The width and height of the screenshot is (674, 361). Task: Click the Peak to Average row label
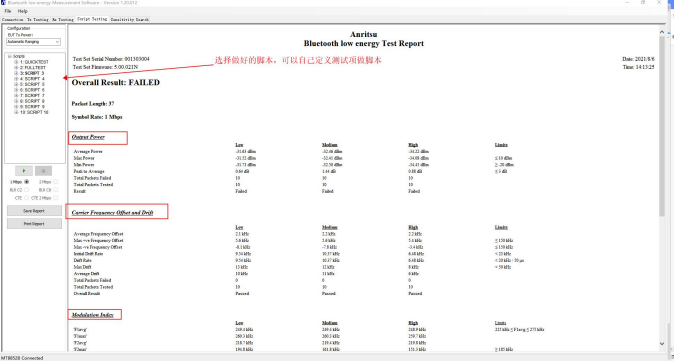coord(89,171)
